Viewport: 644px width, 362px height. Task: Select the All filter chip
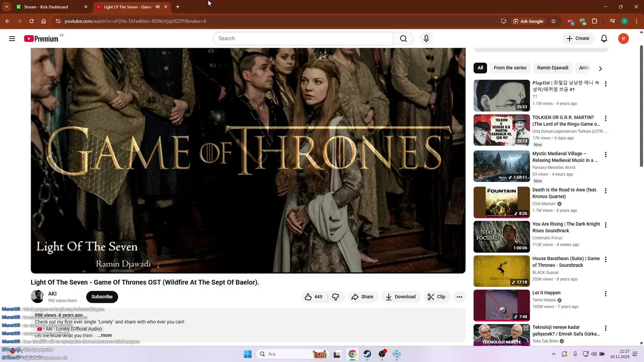coord(480,68)
